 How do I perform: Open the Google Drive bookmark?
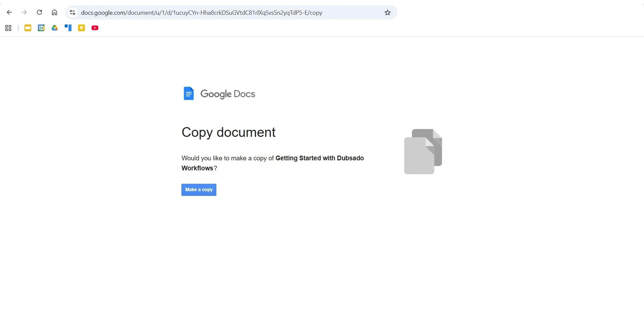coord(55,28)
